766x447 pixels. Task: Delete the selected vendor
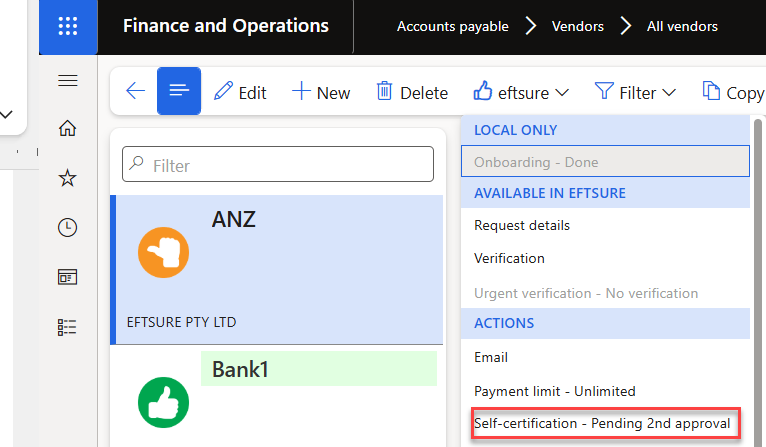pos(412,92)
